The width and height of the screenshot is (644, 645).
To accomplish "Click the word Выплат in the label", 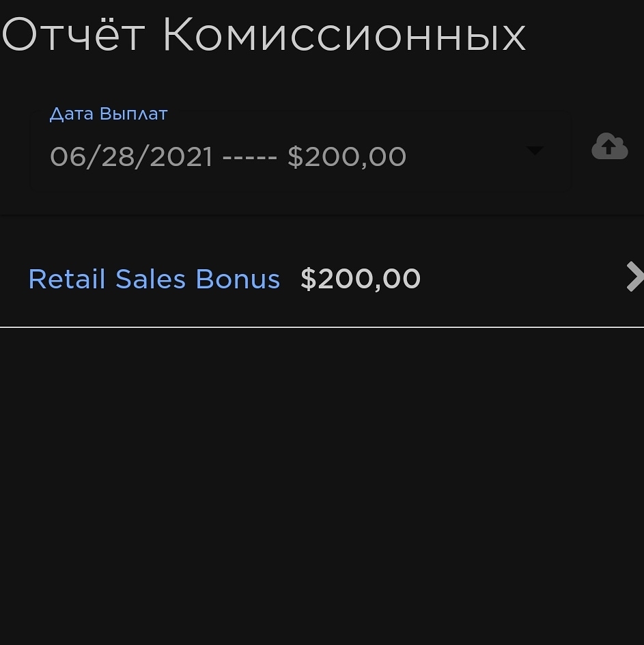I will point(133,113).
